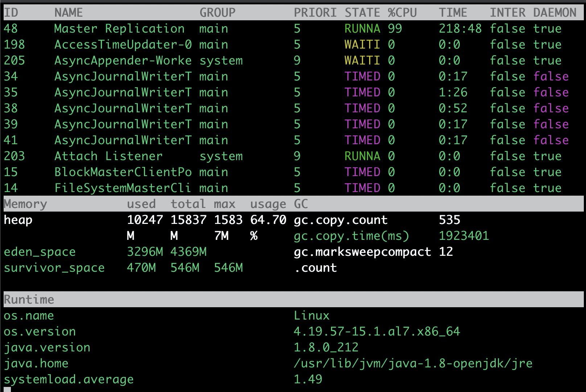Viewport: 586px width, 392px height.
Task: Click the STATE column header
Action: point(363,12)
